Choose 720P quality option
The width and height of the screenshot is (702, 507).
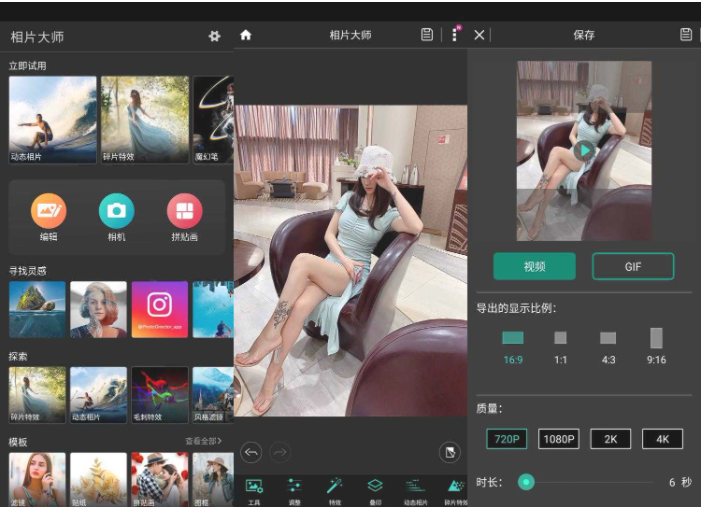507,439
